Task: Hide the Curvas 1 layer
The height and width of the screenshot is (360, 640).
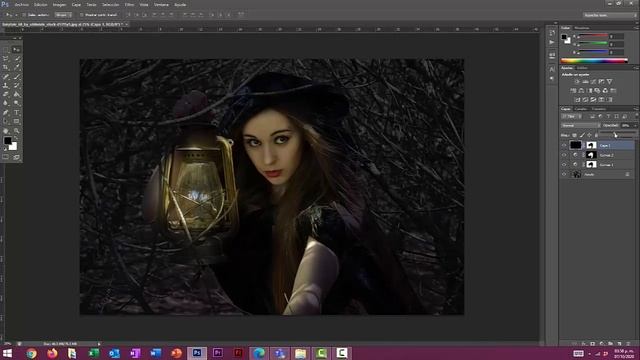Action: tap(564, 164)
